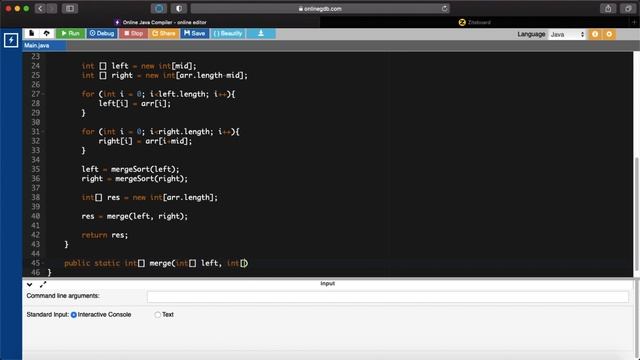Collapse the code fold at line 31

coord(43,132)
